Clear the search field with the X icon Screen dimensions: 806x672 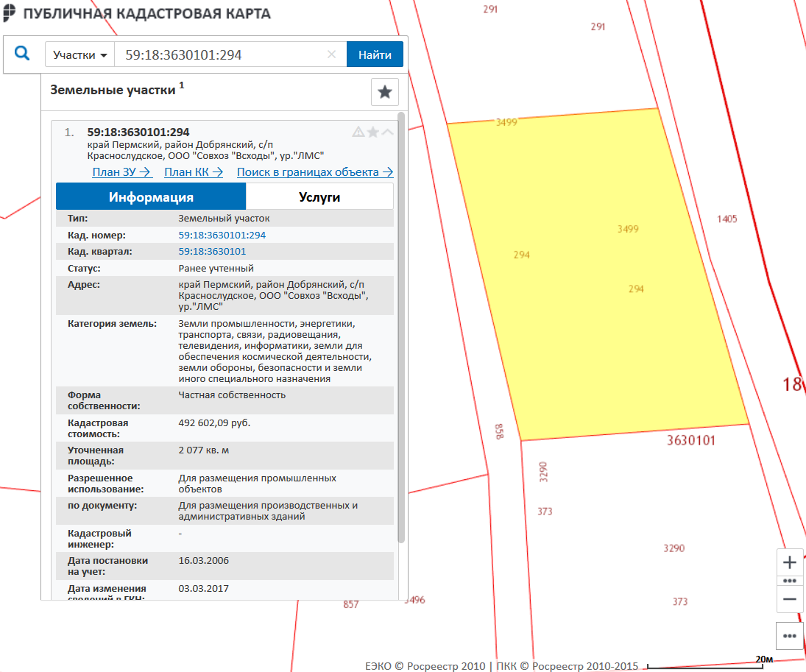pyautogui.click(x=331, y=54)
